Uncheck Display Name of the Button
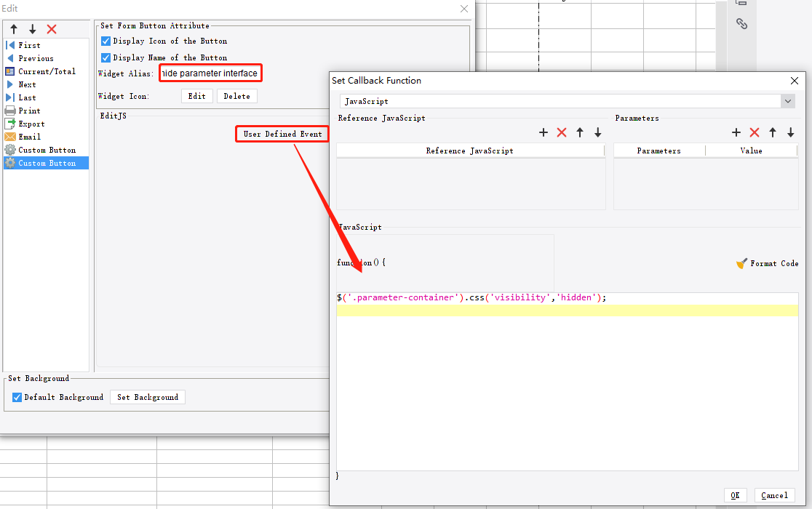 106,57
